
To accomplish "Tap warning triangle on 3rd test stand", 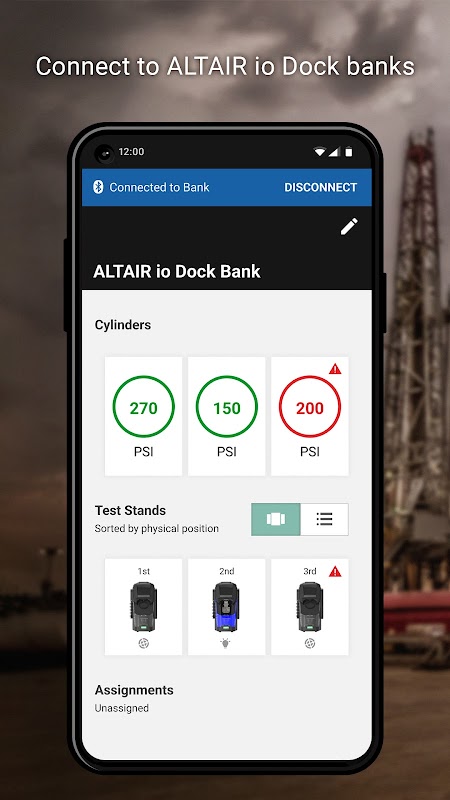I will (x=335, y=571).
